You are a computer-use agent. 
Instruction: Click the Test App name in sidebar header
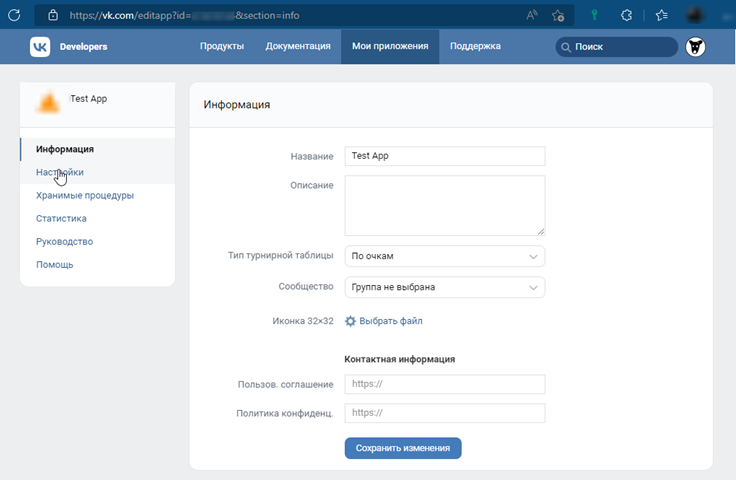[x=89, y=99]
